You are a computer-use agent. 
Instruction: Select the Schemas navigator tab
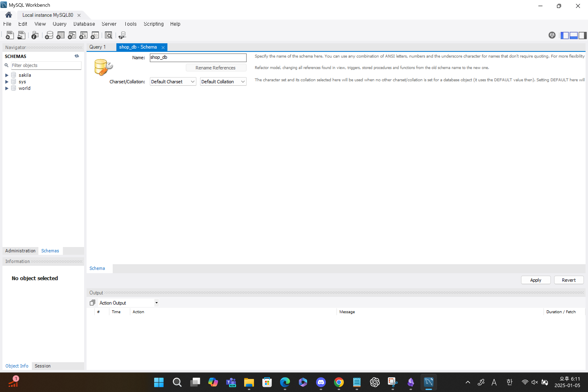pos(50,251)
